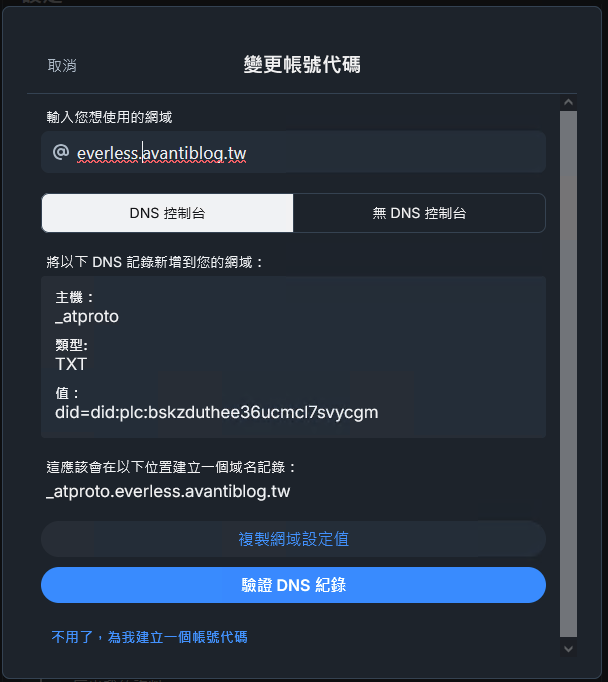Click the 輸入您想使用的網域 label
This screenshot has width=608, height=682.
click(x=110, y=117)
